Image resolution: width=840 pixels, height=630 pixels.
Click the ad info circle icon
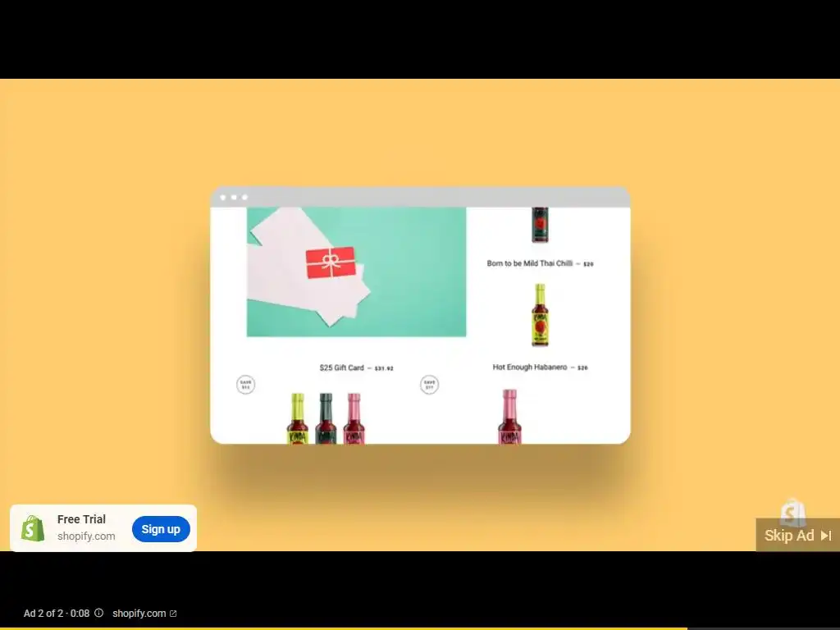point(99,613)
